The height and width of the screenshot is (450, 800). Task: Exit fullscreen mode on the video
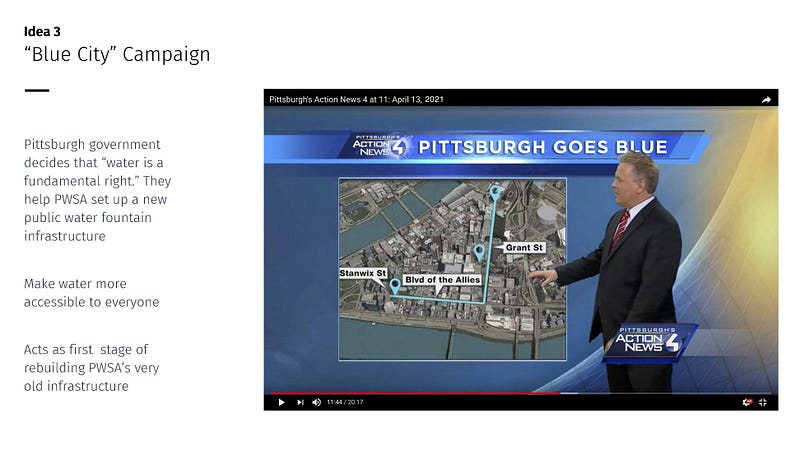[x=763, y=402]
